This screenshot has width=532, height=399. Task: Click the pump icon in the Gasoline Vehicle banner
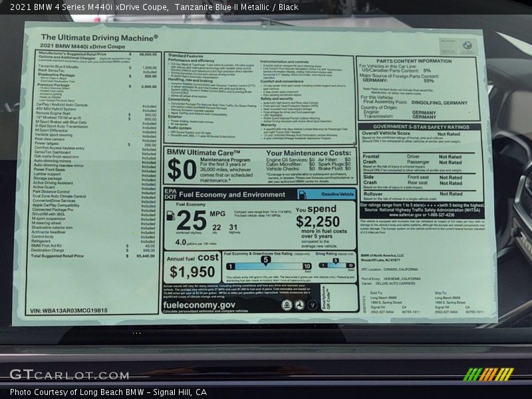(303, 194)
